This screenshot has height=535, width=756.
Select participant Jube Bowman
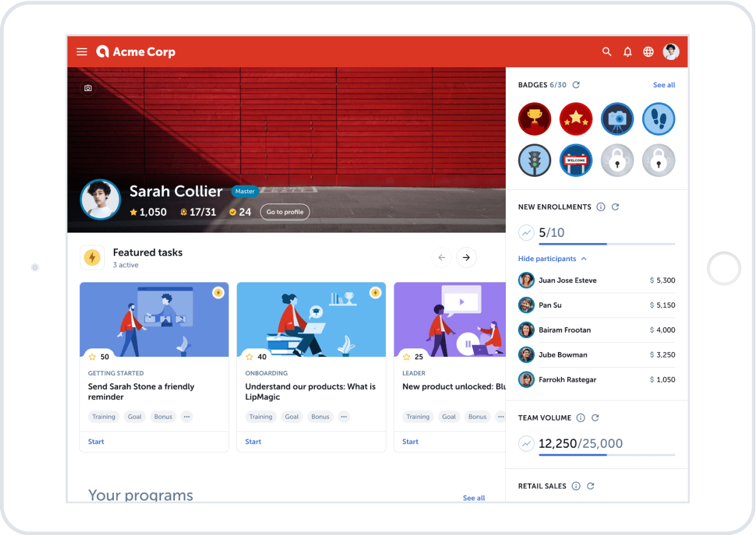[x=597, y=355]
